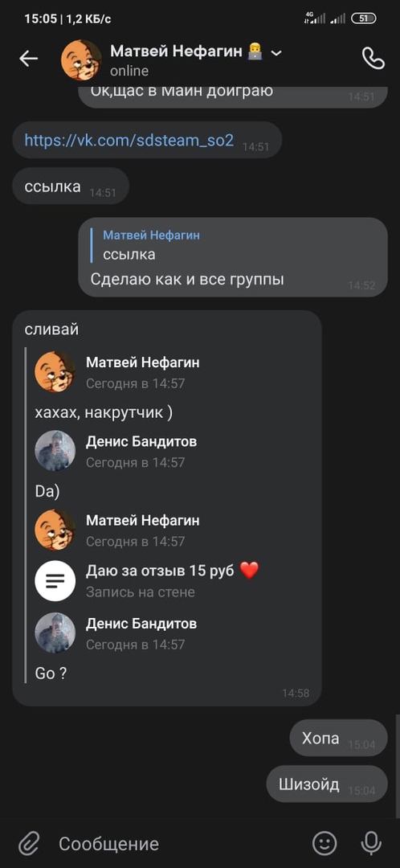
Task: Expand the chevron next to Матвей Нефагин
Action: coord(276,52)
